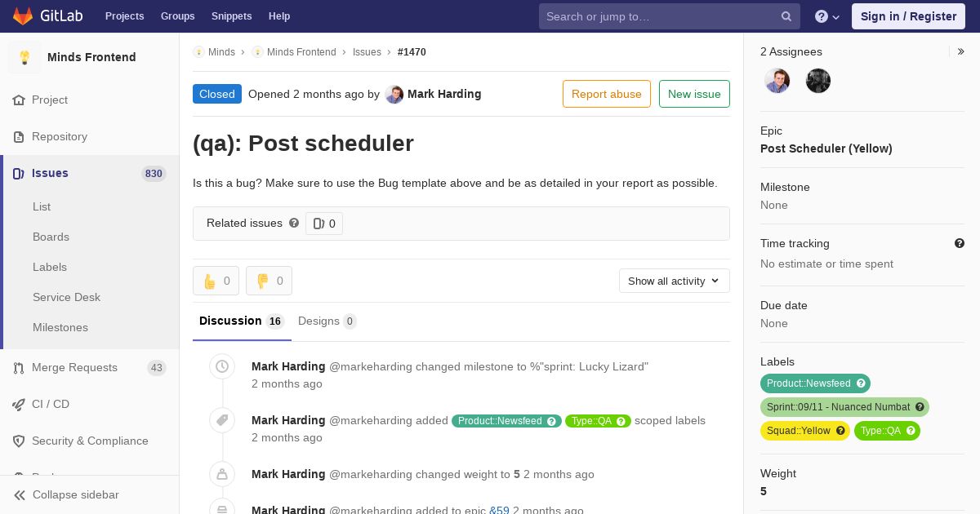Click the Minds Frontend lightbulb project avatar
This screenshot has width=980, height=514.
click(x=24, y=57)
